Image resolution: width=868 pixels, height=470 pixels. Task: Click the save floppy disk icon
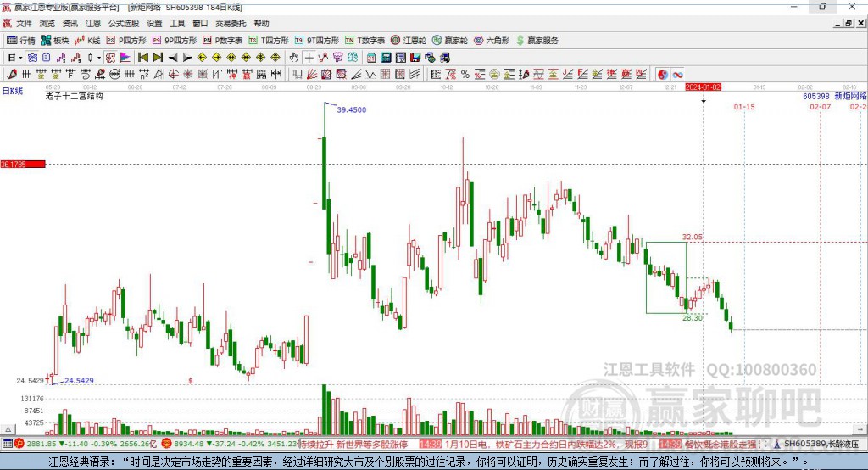415,58
